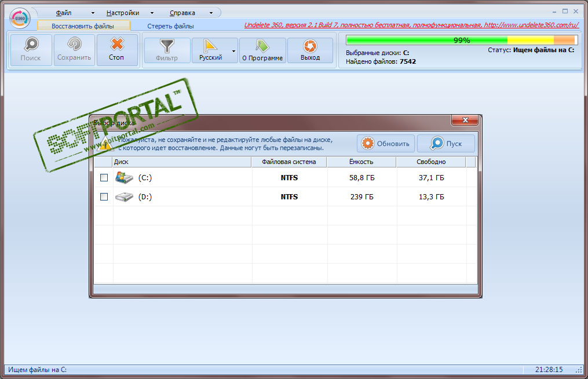588x379 pixels.
Task: Expand the Русский language dropdown arrow
Action: tap(233, 50)
